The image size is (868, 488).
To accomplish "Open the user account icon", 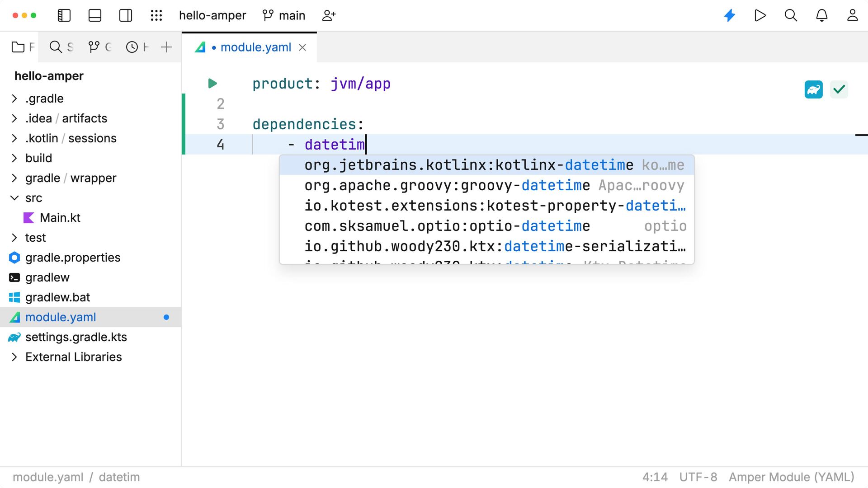I will coord(852,15).
